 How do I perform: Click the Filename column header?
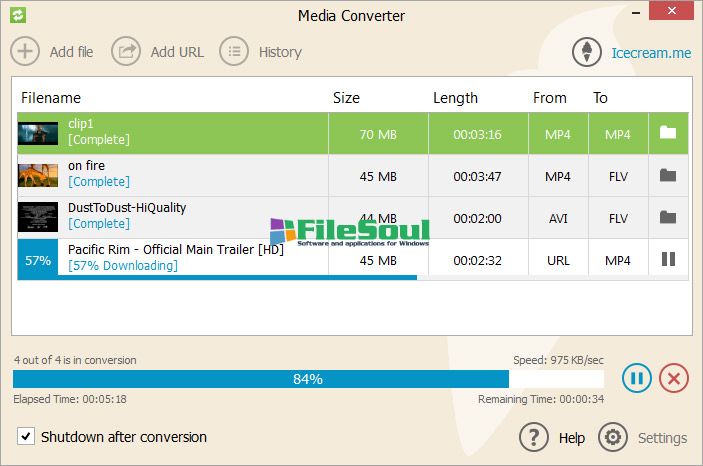click(x=50, y=98)
